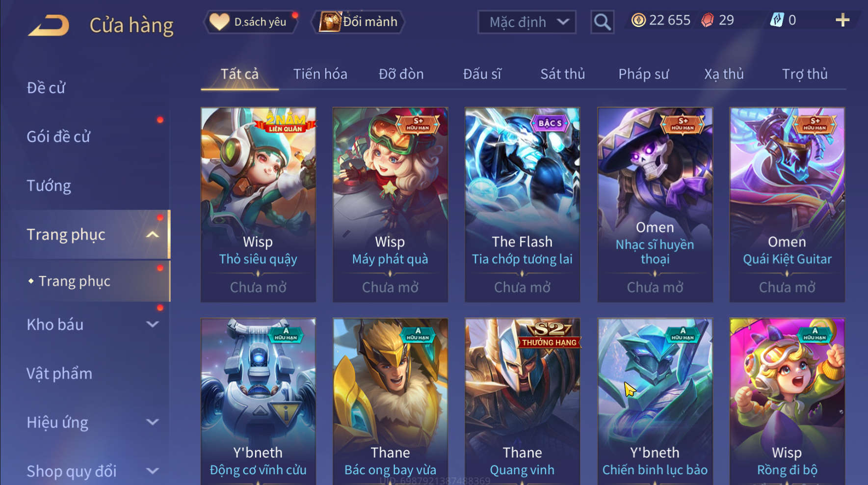Viewport: 868px width, 485px height.
Task: Click the plus icon to add currency
Action: tap(842, 20)
